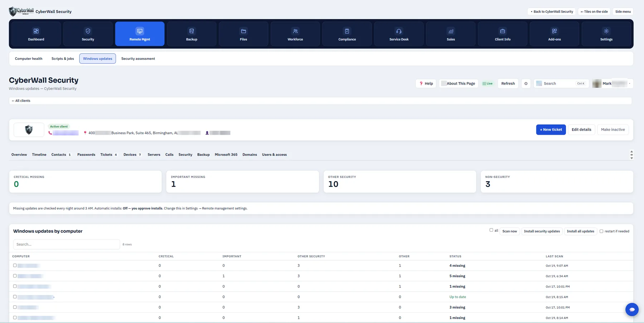Open the Compliance tile
Image resolution: width=644 pixels, height=323 pixels.
point(347,34)
